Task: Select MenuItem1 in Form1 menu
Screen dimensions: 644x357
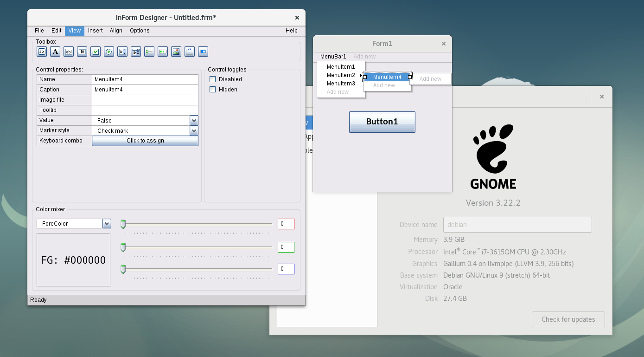Action: point(341,67)
